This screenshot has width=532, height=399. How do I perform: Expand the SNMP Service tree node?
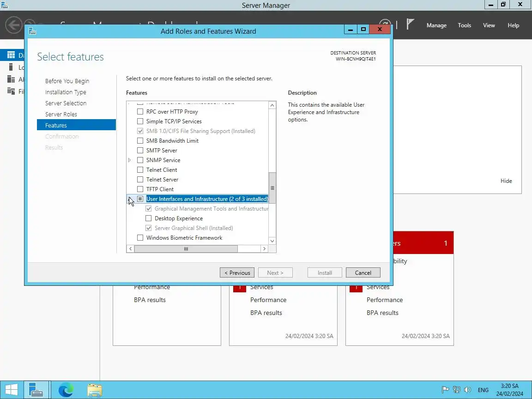(130, 160)
